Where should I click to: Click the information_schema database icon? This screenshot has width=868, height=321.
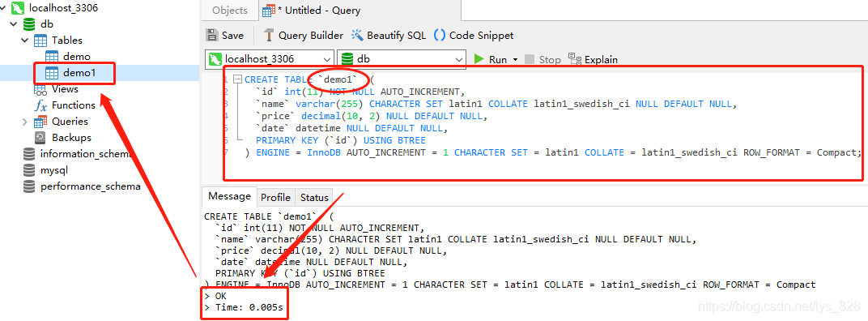pos(29,153)
